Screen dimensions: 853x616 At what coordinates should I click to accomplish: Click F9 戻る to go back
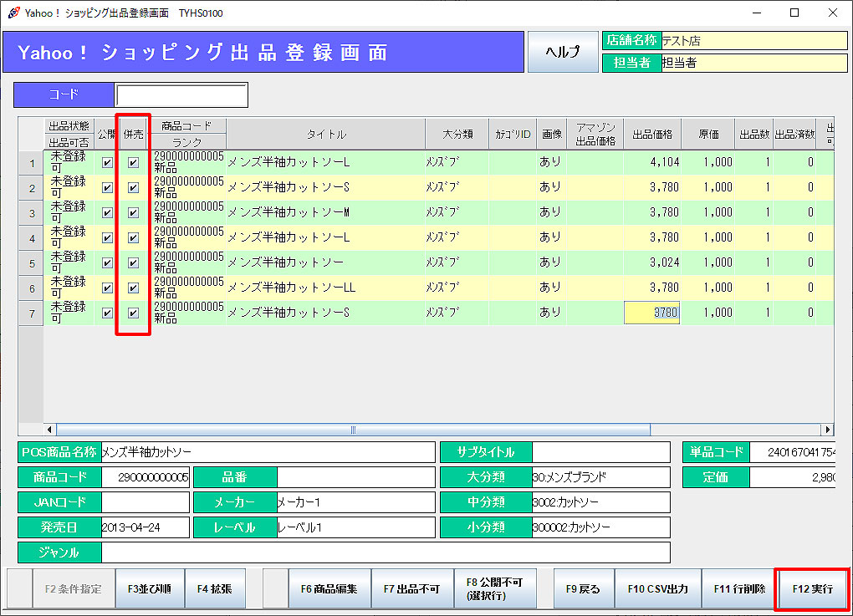point(583,588)
